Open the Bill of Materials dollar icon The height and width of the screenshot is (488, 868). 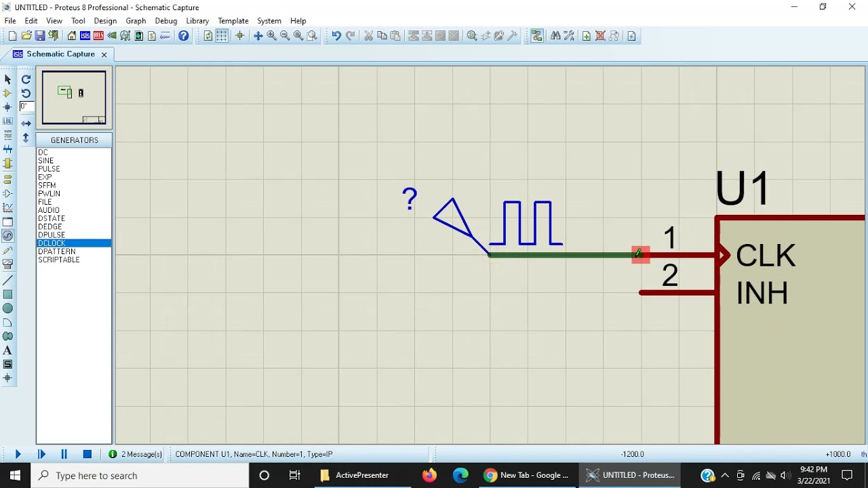152,36
